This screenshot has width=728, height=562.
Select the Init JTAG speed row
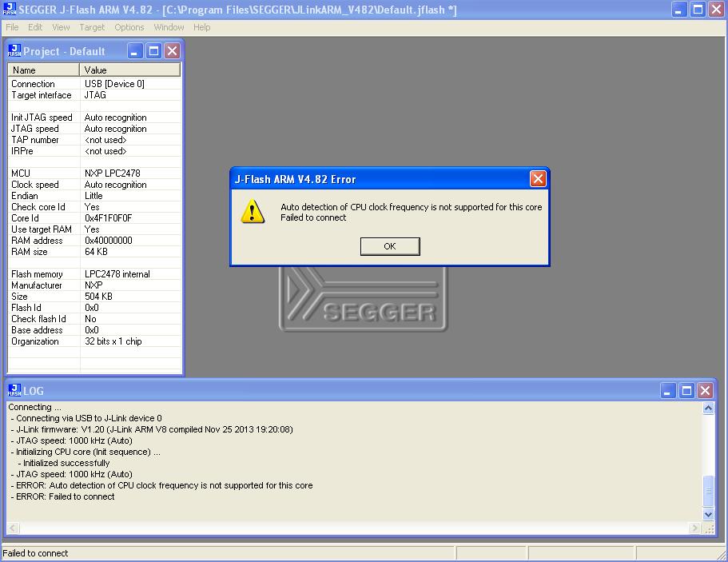point(94,117)
